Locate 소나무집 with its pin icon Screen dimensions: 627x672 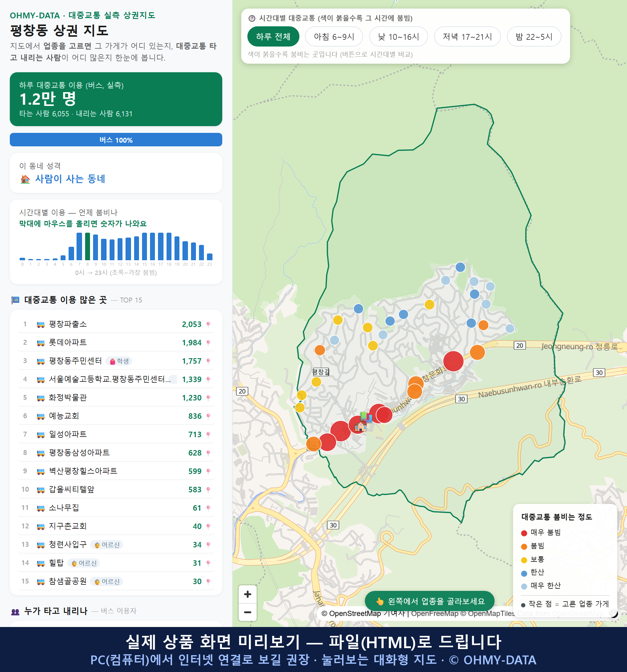click(208, 508)
